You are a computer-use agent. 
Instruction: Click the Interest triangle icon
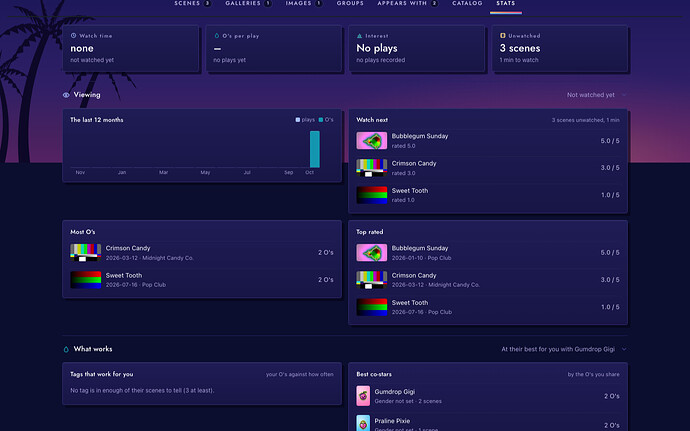pyautogui.click(x=360, y=36)
